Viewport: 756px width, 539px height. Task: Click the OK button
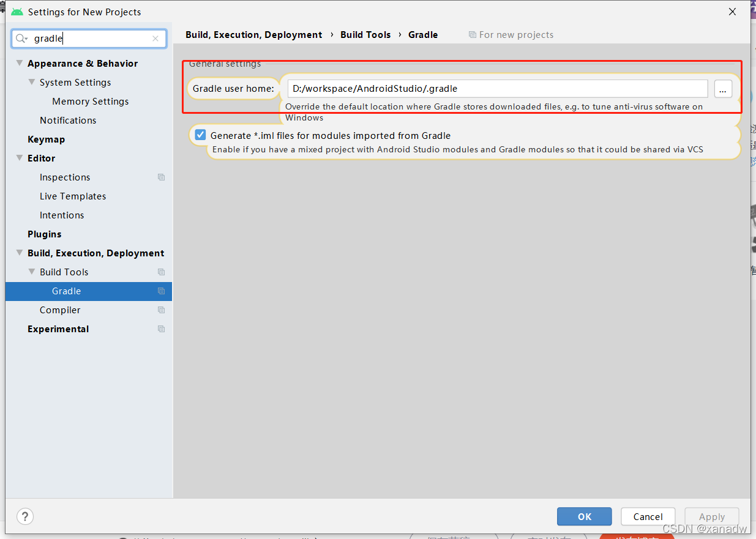(585, 516)
